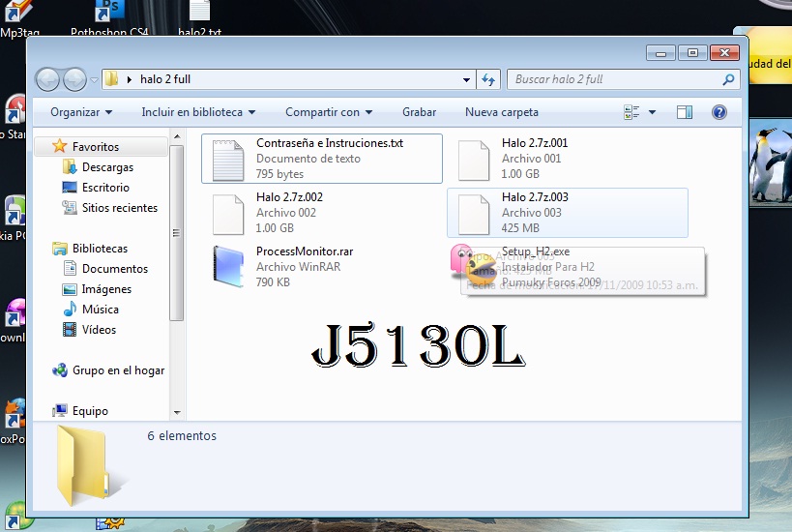Viewport: 792px width, 532px height.
Task: Open the Compartir con menu
Action: click(x=329, y=112)
